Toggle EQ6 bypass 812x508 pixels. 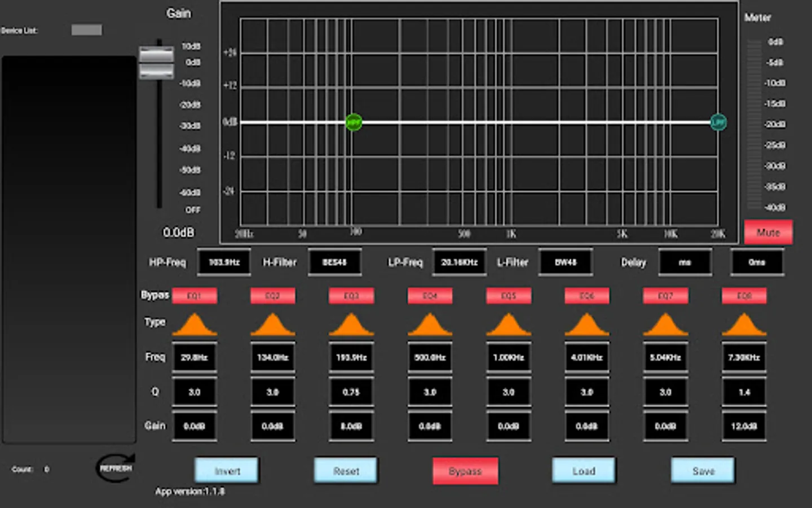coord(586,296)
